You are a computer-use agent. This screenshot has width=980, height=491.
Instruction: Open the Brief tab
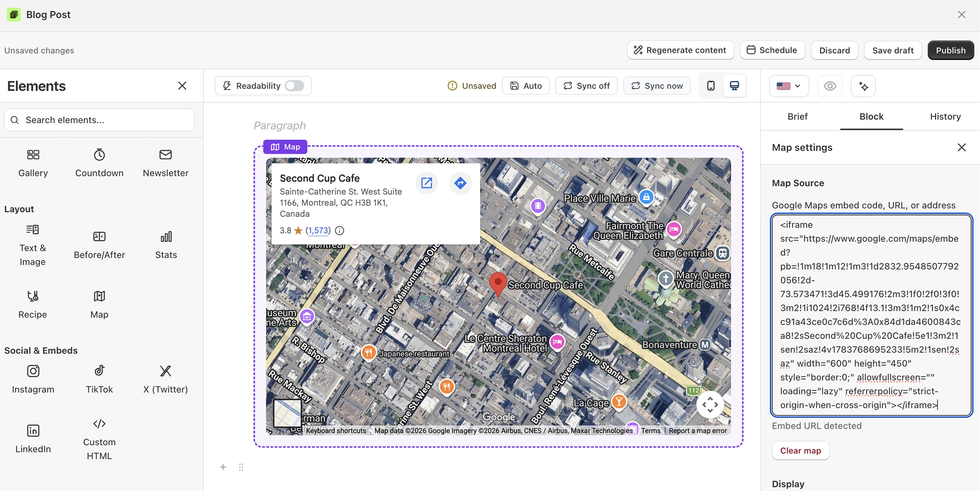pos(798,116)
